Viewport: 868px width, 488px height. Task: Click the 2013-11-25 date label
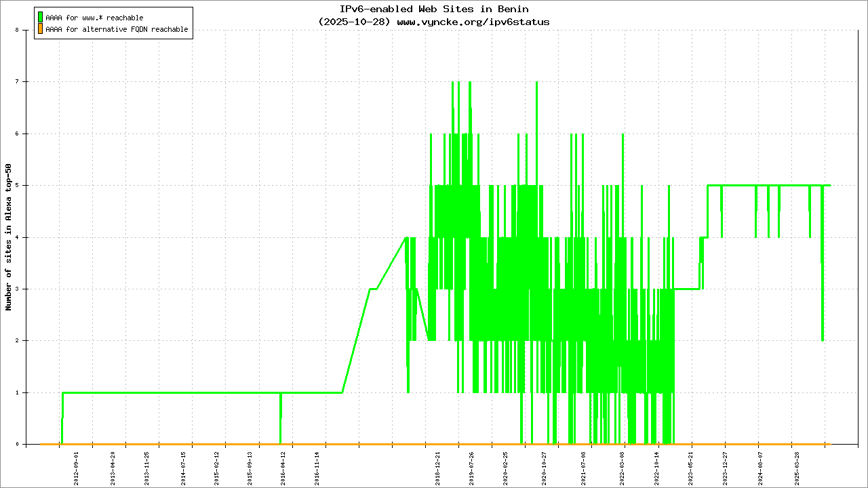click(x=146, y=466)
